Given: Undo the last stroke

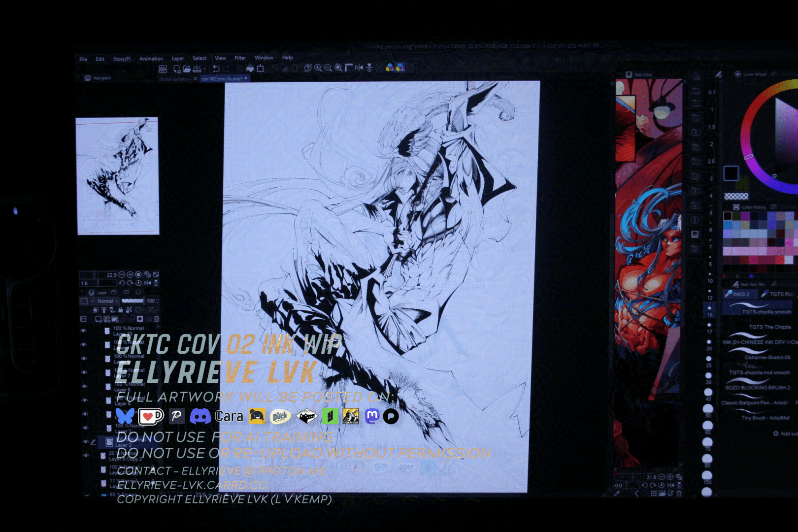Looking at the screenshot, I should (216, 68).
